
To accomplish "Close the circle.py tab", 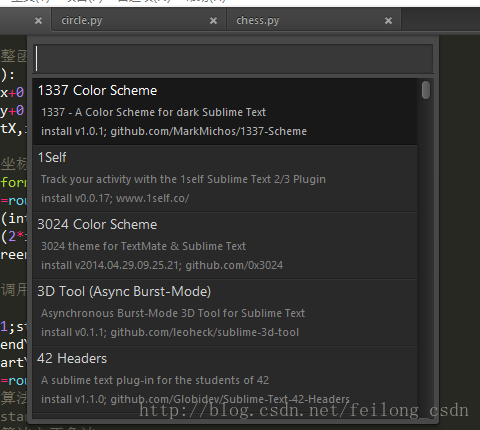I will (x=213, y=21).
